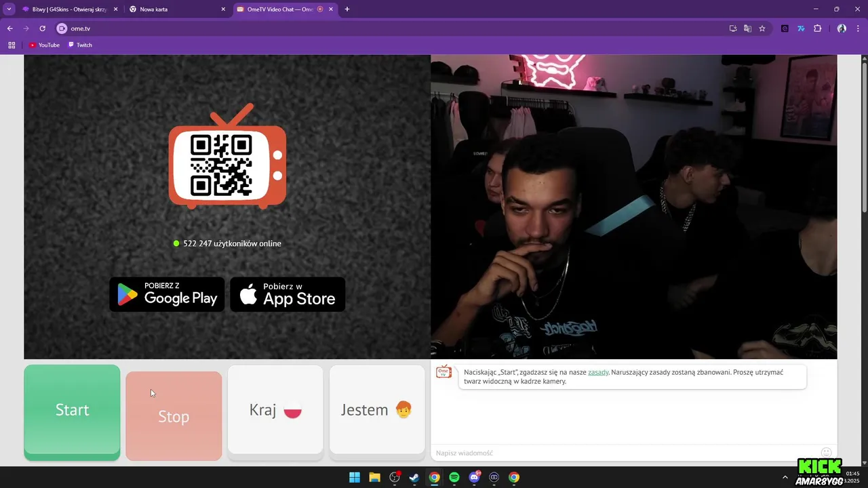Screen dimensions: 868x488
Task: Open Discord from the taskbar
Action: 474,477
